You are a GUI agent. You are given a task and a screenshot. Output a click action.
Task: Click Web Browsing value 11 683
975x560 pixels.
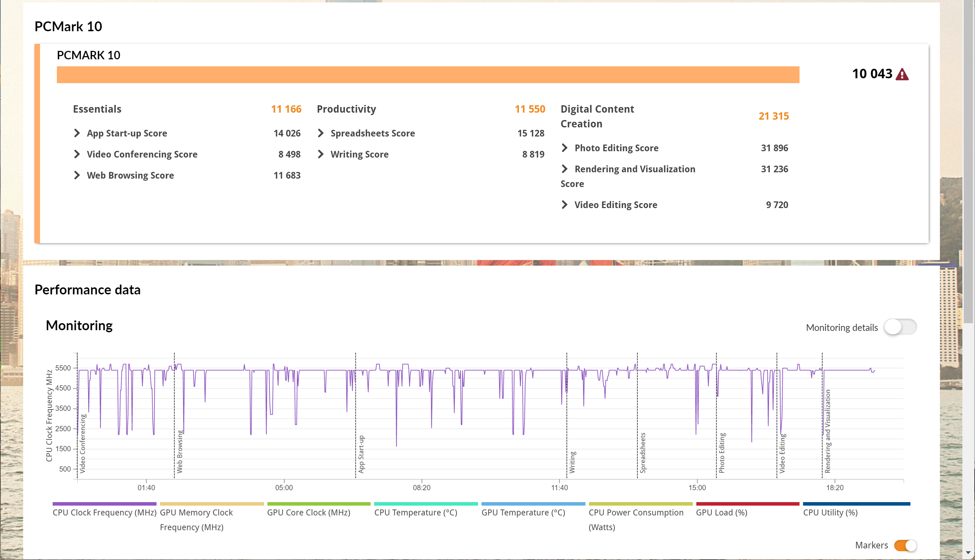(287, 175)
